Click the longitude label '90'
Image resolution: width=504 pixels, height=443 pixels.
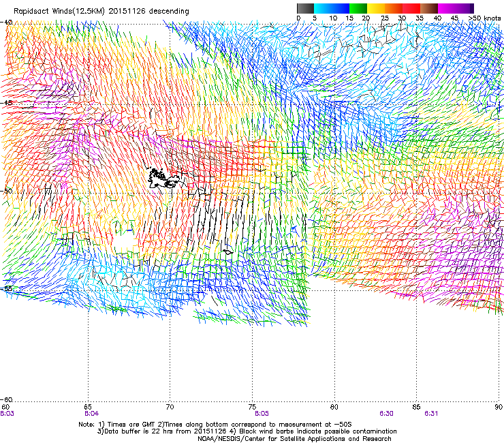(x=499, y=407)
